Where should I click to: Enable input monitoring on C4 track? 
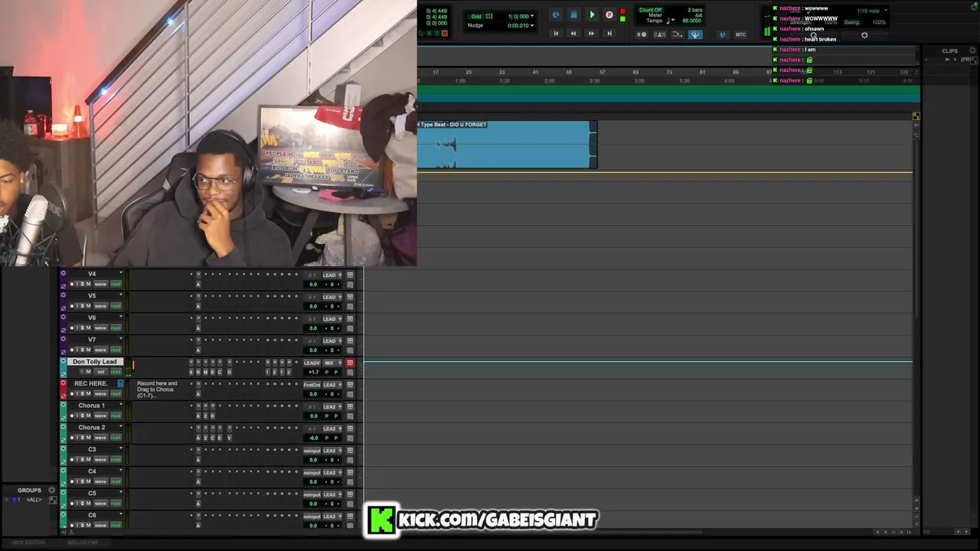click(77, 481)
